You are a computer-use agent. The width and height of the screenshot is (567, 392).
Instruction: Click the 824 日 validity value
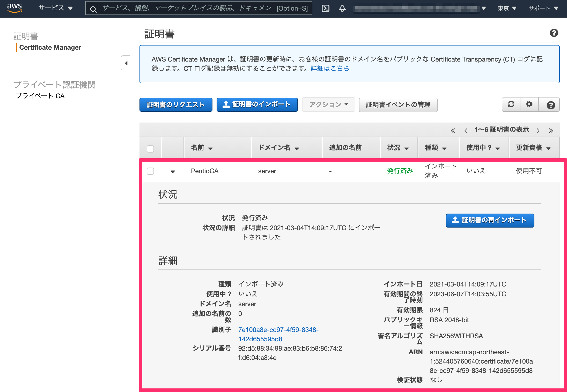pyautogui.click(x=439, y=310)
